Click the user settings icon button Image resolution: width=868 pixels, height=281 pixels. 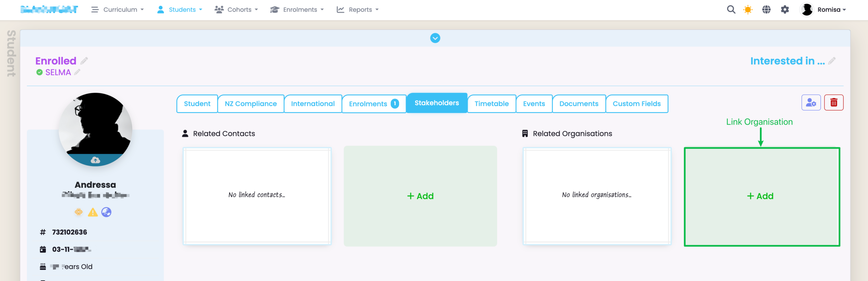coord(811,103)
